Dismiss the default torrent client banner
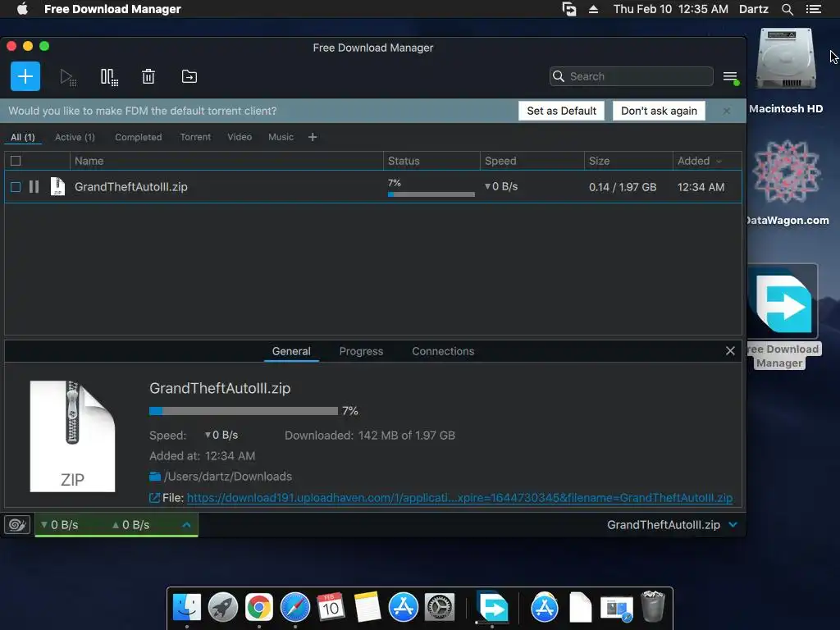Viewport: 840px width, 630px height. pyautogui.click(x=727, y=111)
